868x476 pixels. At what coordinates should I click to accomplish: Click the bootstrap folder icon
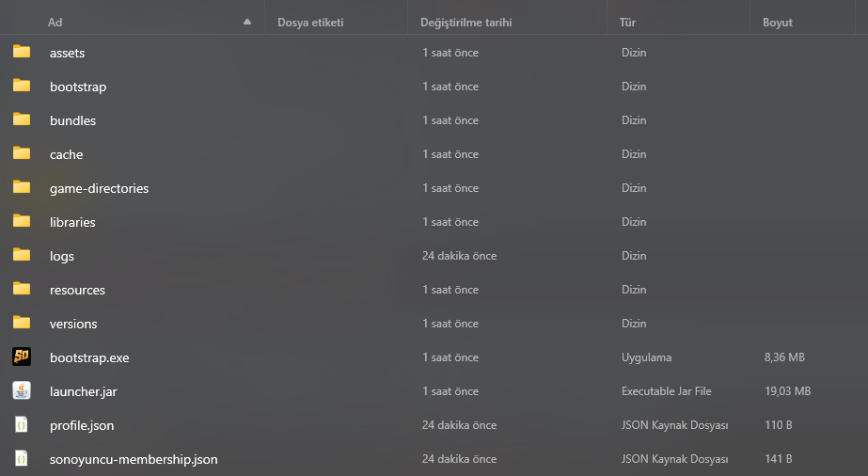(22, 86)
